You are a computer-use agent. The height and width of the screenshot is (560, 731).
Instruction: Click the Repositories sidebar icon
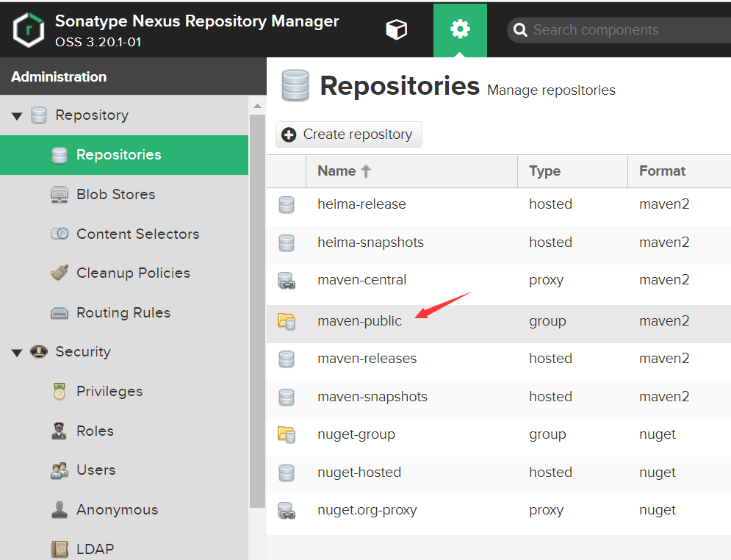click(x=60, y=155)
